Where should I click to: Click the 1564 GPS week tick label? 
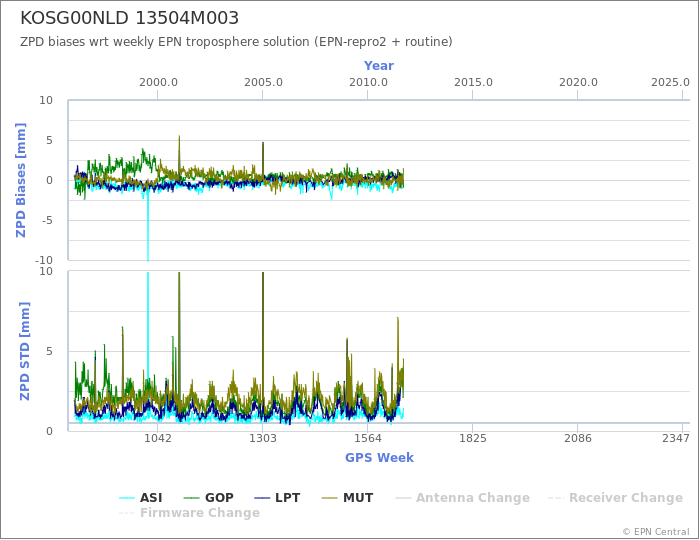click(x=367, y=438)
